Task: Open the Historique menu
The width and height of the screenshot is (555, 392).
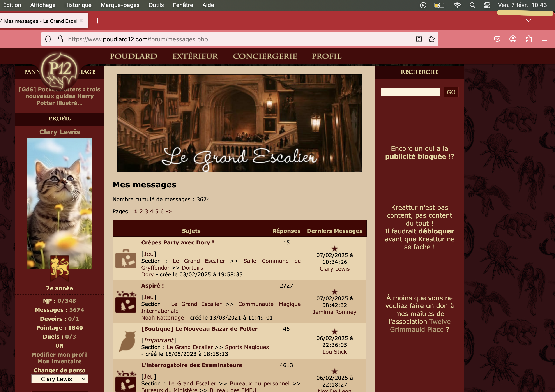Action: coord(78,5)
